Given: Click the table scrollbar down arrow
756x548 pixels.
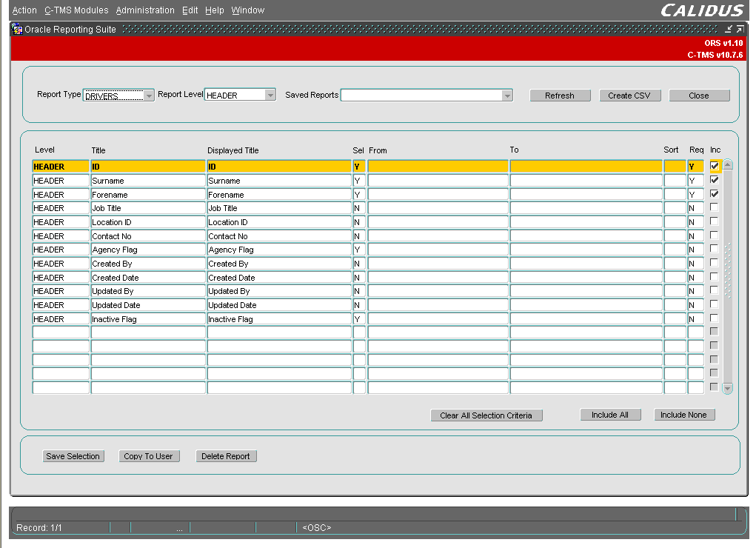Looking at the screenshot, I should click(x=728, y=388).
